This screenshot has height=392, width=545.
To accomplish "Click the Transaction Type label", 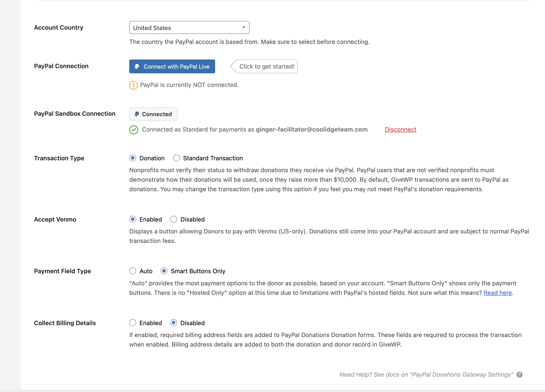I will click(59, 158).
